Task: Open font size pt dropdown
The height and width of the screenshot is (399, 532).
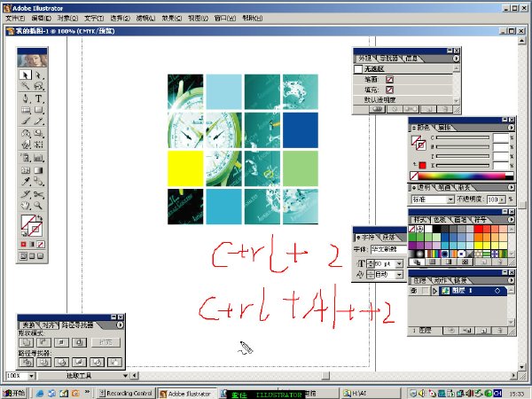Action: click(x=399, y=263)
